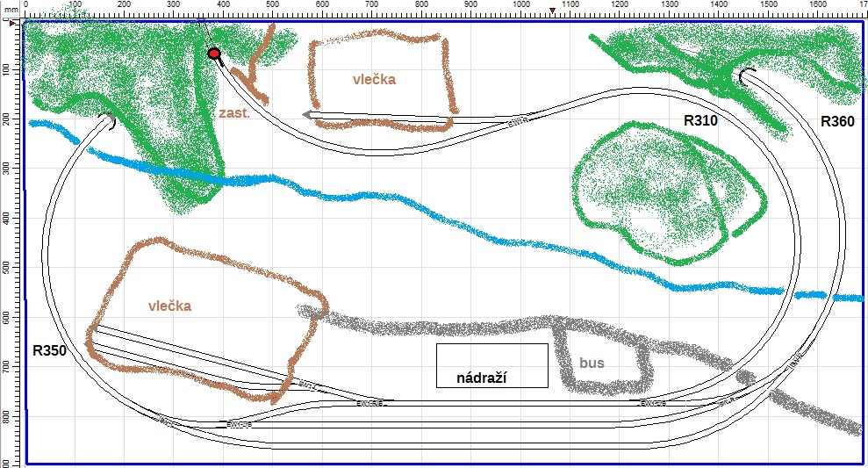Screen dimensions: 868x468
Task: Select the left tunnel portal arc
Action: point(111,123)
